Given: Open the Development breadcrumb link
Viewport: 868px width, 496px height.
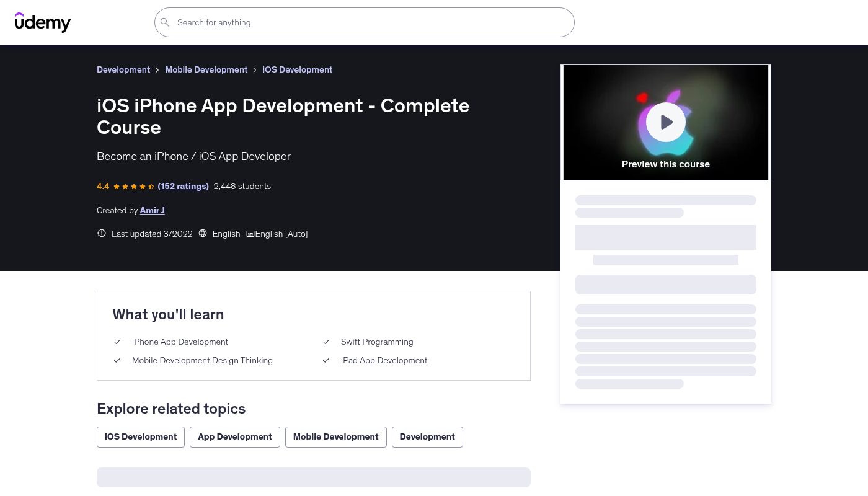Looking at the screenshot, I should coord(123,69).
